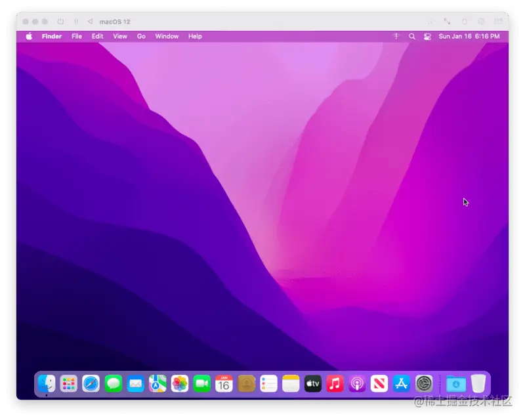
Task: Open the Apple menu
Action: tap(29, 37)
